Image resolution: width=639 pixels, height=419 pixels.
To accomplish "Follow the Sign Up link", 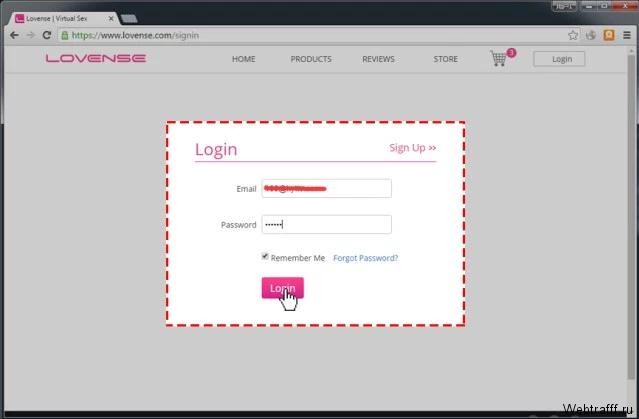I will (412, 148).
